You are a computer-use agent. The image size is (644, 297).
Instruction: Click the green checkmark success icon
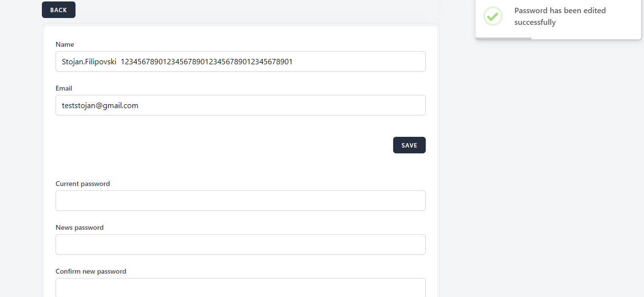492,16
